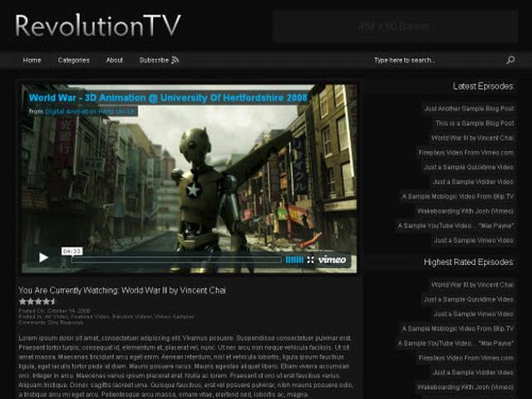The width and height of the screenshot is (532, 399).
Task: Click the vimeo logo in player
Action: point(332,260)
